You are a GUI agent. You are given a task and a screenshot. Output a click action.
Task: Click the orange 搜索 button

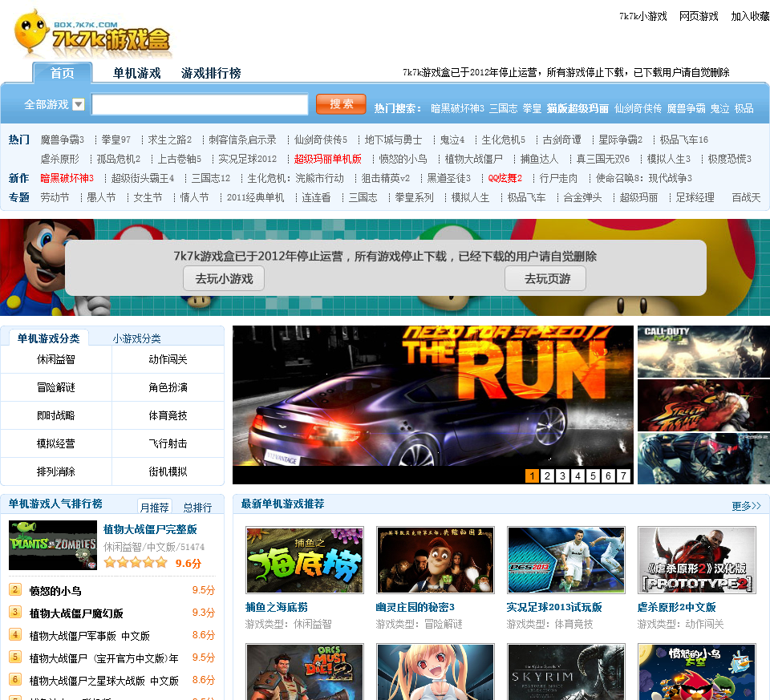[342, 104]
